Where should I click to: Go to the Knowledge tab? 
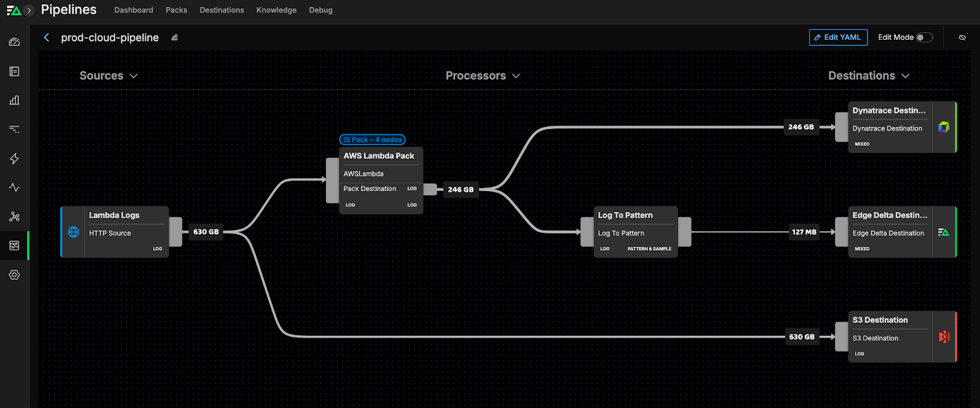[276, 10]
